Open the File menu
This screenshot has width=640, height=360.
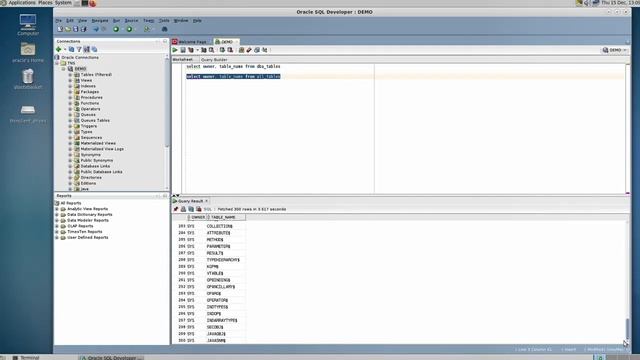(59, 20)
